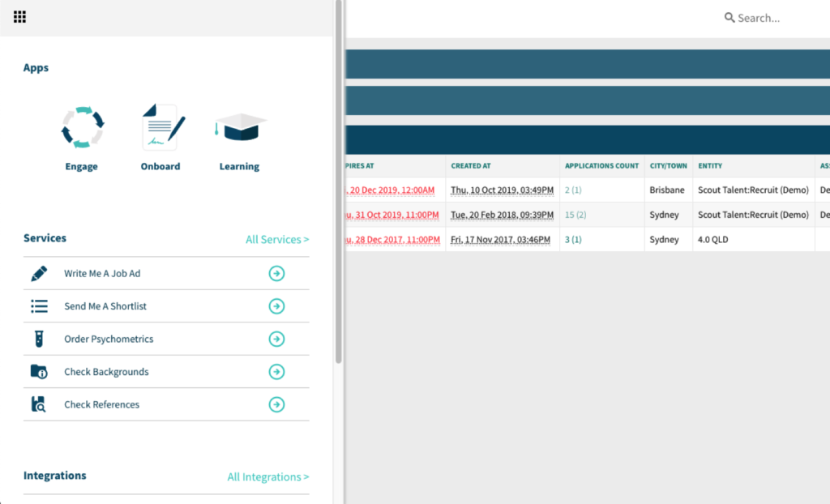Open the Learning app icon

click(x=238, y=126)
